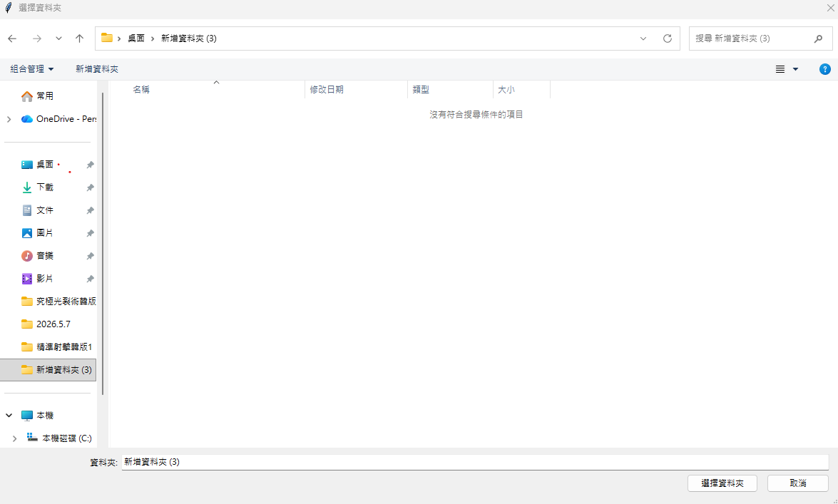Viewport: 838px width, 504px height.
Task: Click the navigation pane vertical scrollbar
Action: click(103, 244)
